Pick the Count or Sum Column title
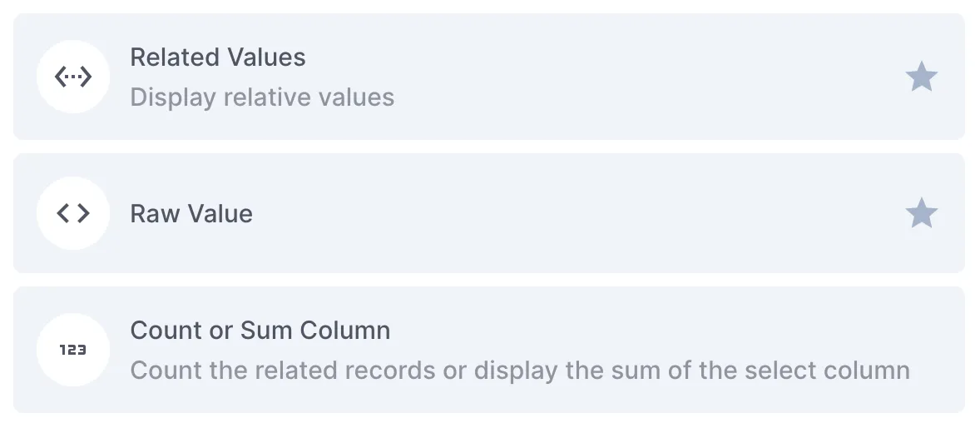This screenshot has width=980, height=428. tap(260, 331)
